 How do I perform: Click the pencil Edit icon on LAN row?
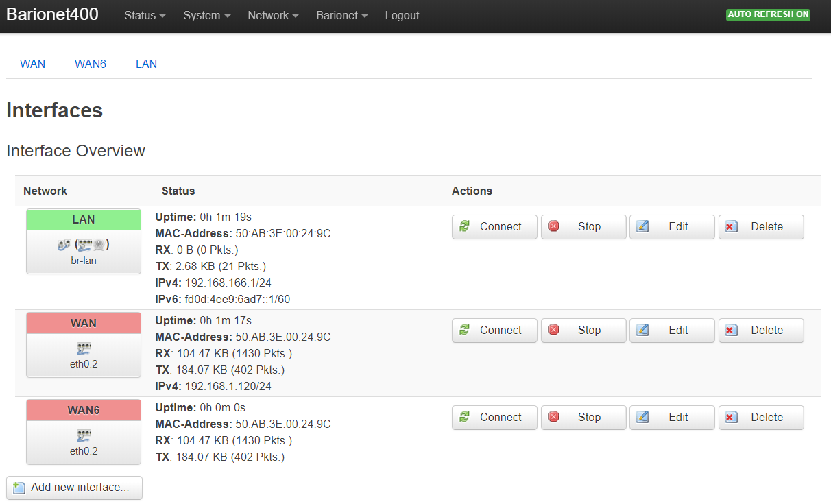pos(642,227)
